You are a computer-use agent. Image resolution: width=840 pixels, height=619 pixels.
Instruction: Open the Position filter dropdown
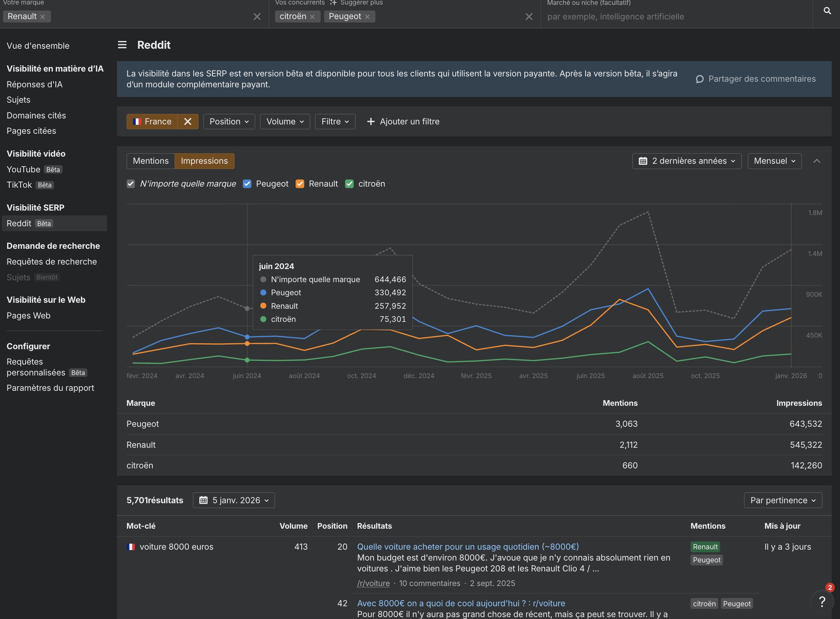tap(229, 121)
